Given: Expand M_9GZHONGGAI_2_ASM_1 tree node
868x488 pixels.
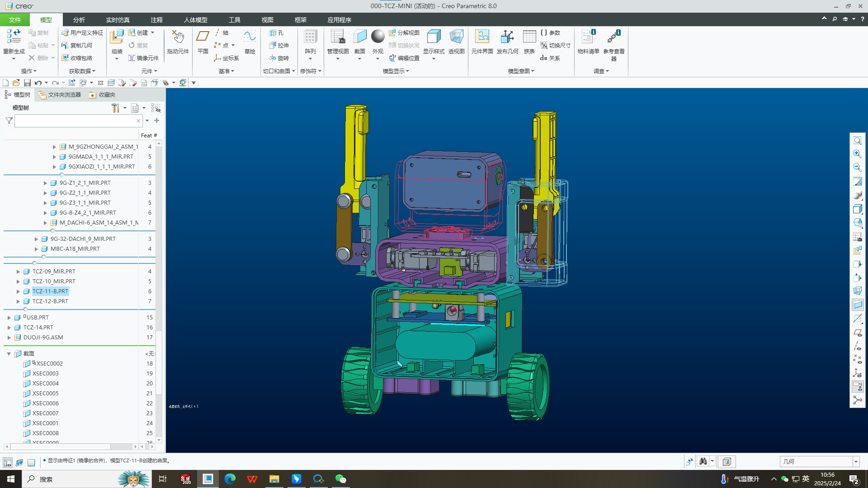Looking at the screenshot, I should pos(54,147).
